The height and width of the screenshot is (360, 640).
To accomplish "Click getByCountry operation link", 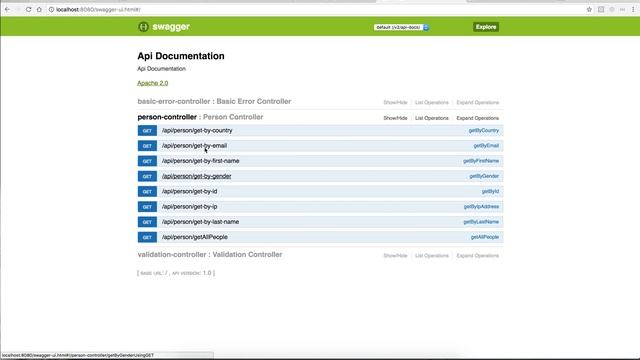I will [484, 131].
